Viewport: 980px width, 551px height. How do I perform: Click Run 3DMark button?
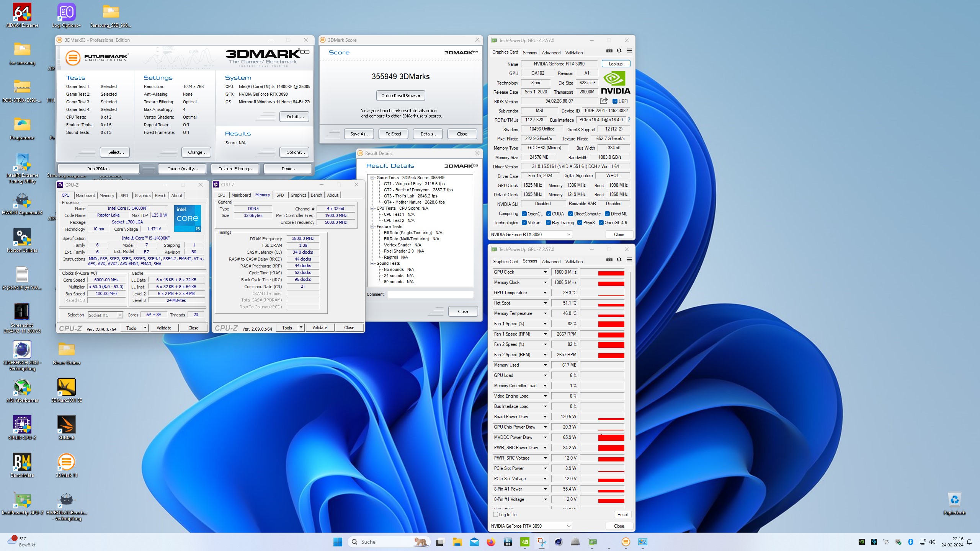pos(98,169)
